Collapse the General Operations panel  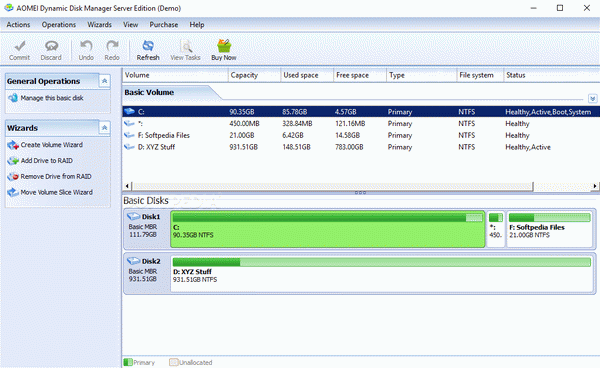pos(104,81)
